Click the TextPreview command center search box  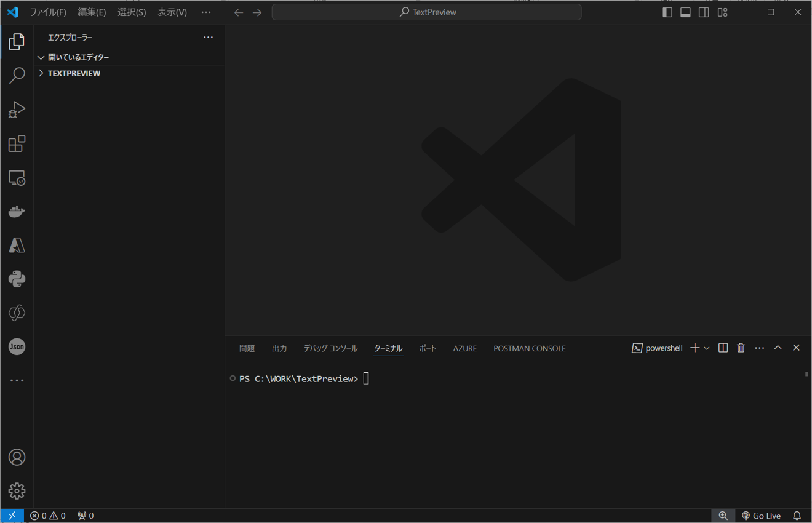[x=426, y=12]
